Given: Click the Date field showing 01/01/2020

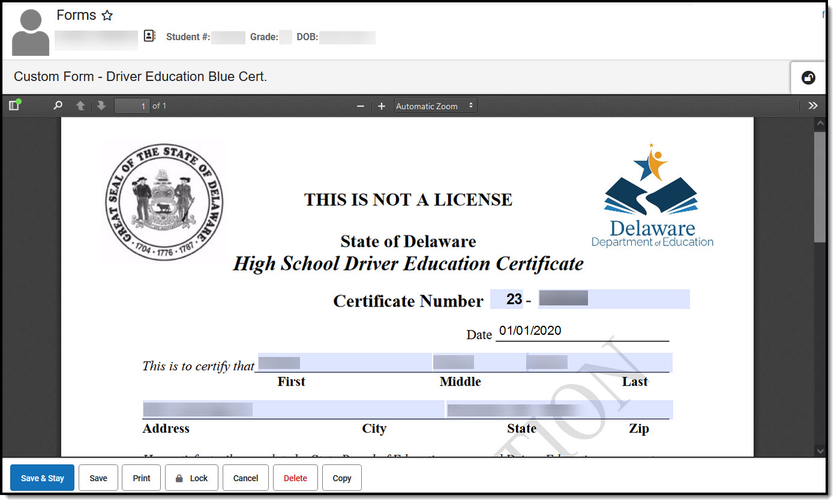Looking at the screenshot, I should pos(582,331).
